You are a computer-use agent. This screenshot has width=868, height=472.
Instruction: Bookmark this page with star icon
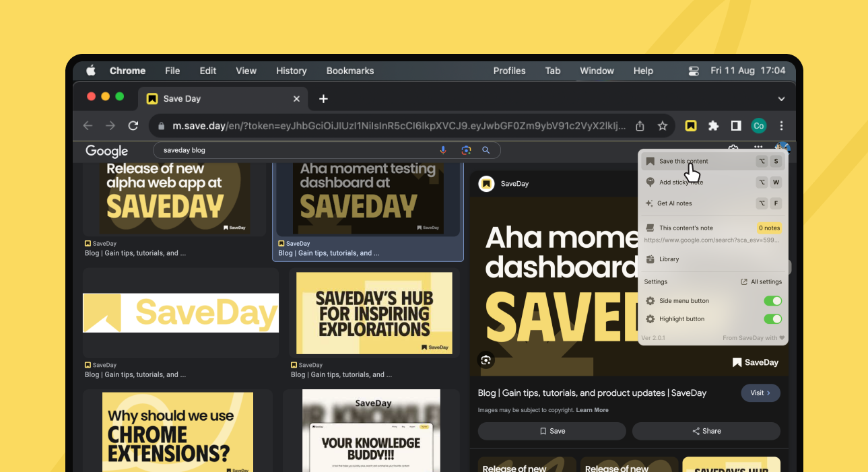663,126
